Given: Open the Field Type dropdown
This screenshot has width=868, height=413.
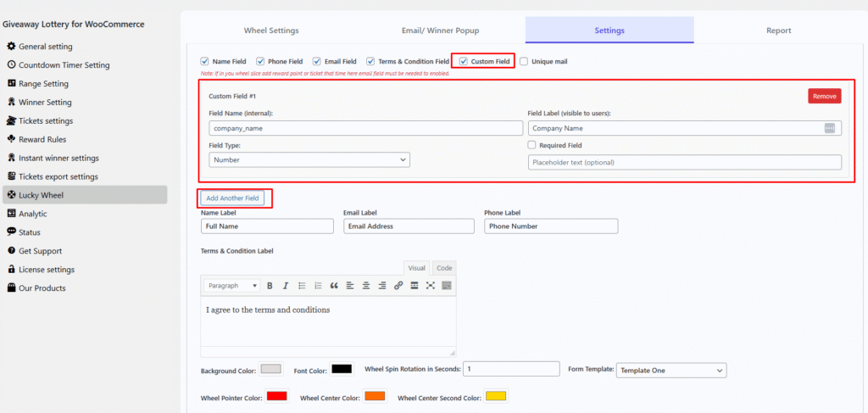Looking at the screenshot, I should 309,159.
